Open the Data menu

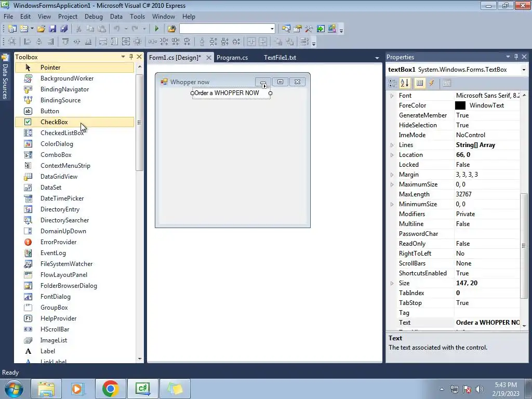116,16
